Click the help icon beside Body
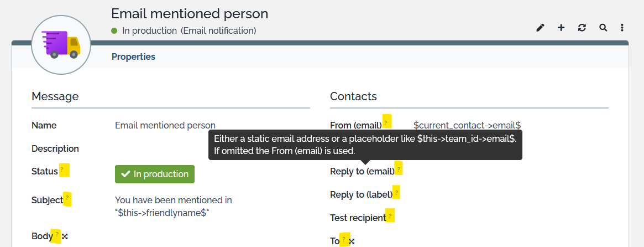 [56, 236]
